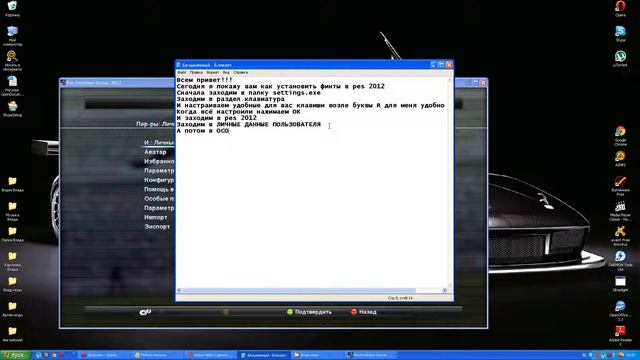640x360 pixels.
Task: Click Notepad's horizontal scrollbar thumb
Action: coord(299,290)
